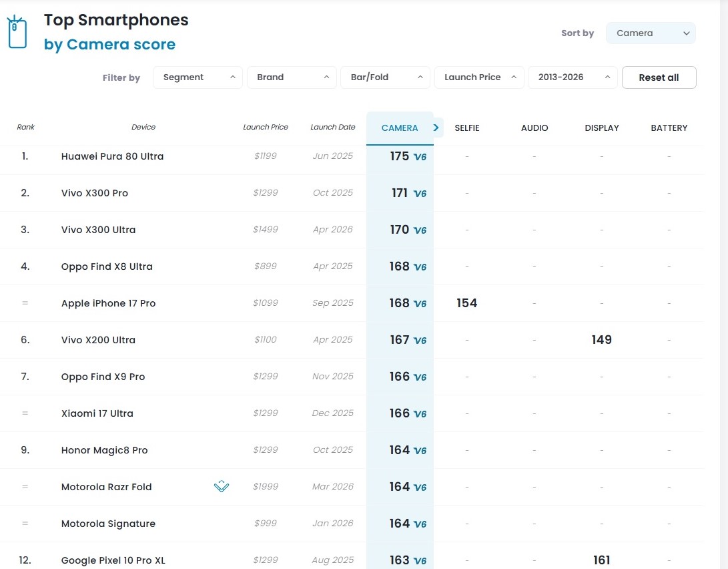Screen dimensions: 728x569
Task: Click the smartphone icon beside the page title
Action: click(17, 32)
